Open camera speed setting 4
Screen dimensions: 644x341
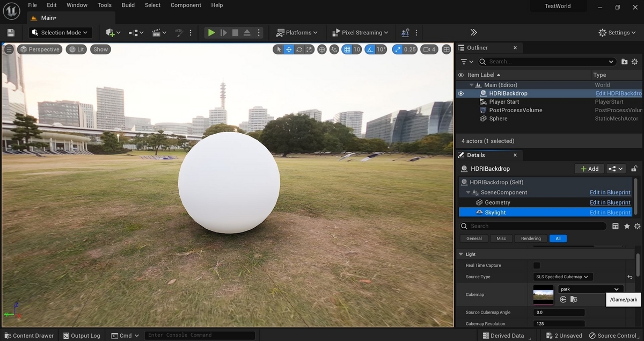[x=429, y=49]
